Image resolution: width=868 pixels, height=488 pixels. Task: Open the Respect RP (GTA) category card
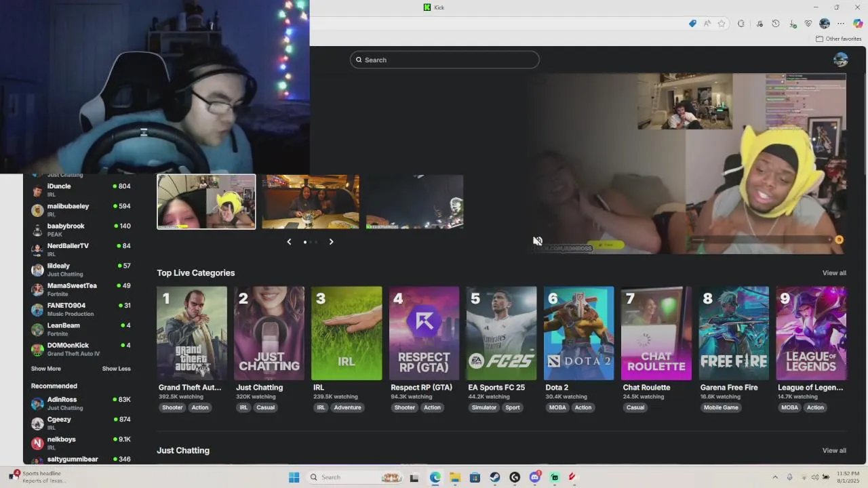tap(424, 333)
